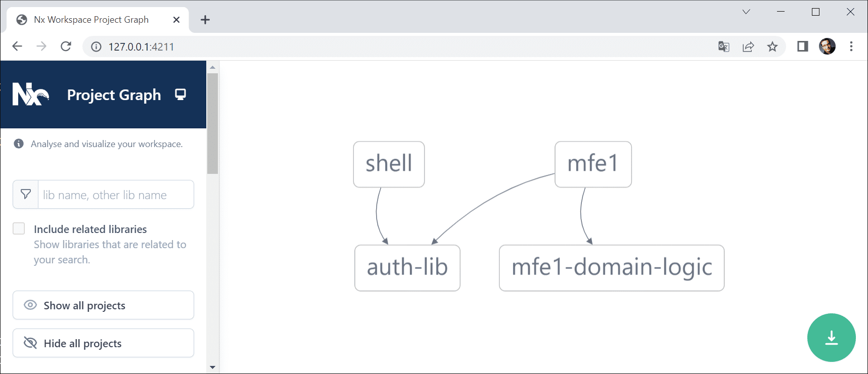This screenshot has width=868, height=374.
Task: Select the mfe1-domain-logic node in graph
Action: pos(611,268)
